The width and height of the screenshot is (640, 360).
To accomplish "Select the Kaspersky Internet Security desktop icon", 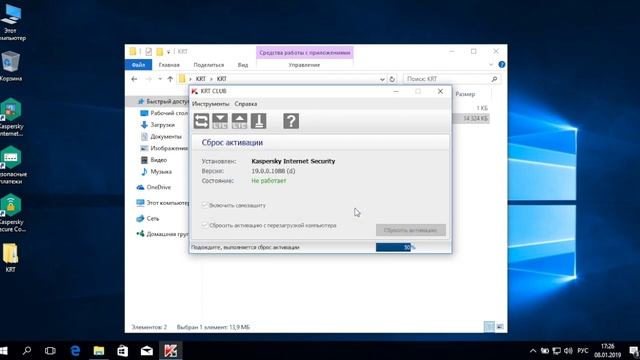I will (x=11, y=118).
